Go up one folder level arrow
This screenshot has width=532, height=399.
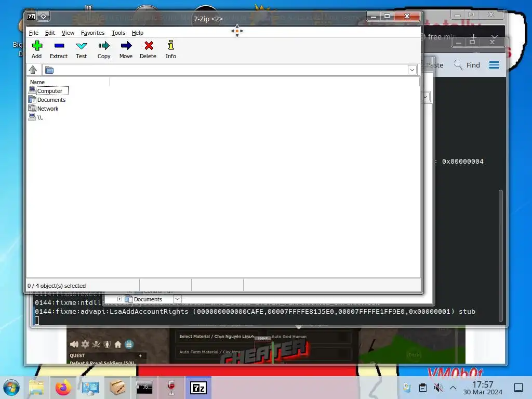tap(33, 70)
